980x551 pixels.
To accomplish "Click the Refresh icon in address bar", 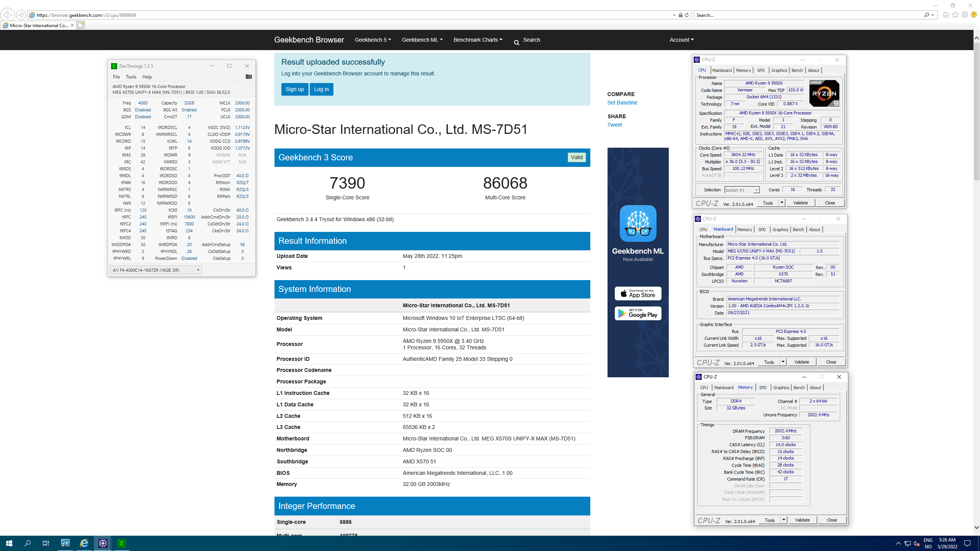I will coord(687,15).
